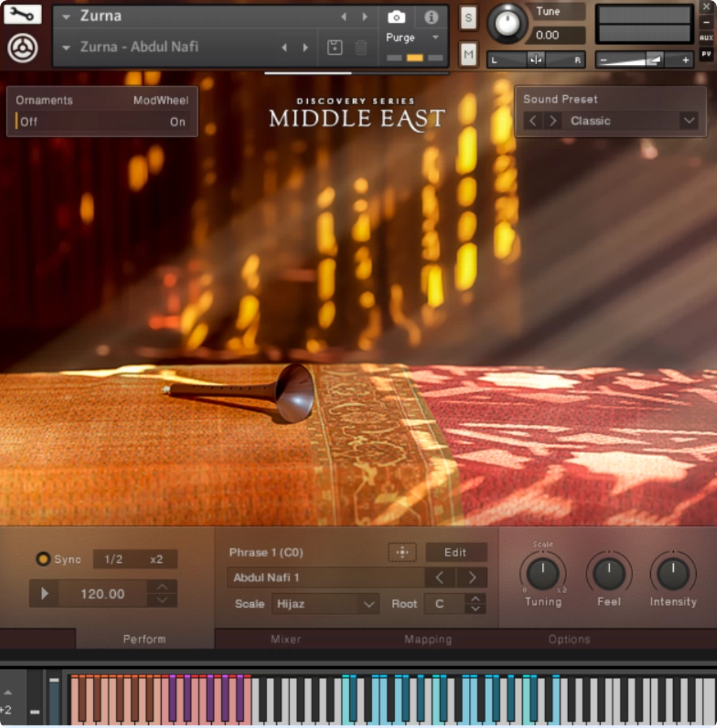Minimize the instrument header view
This screenshot has height=728, width=717.
706,22
